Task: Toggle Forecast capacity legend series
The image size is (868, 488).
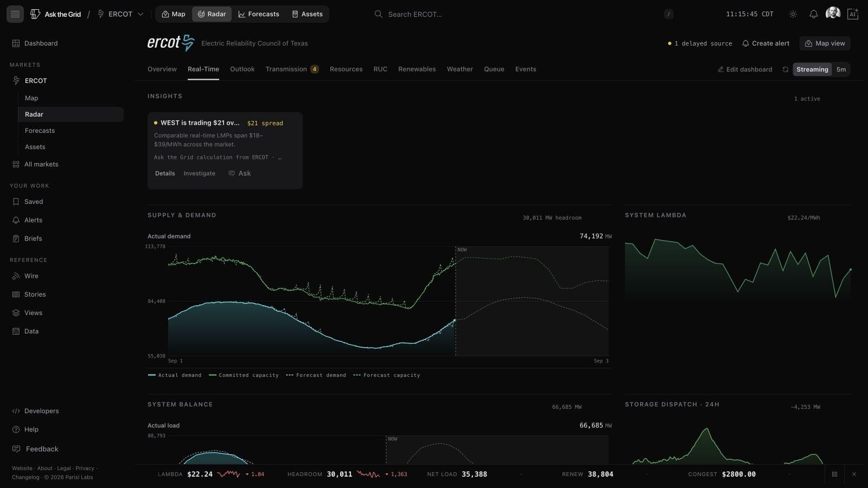Action: (x=386, y=375)
